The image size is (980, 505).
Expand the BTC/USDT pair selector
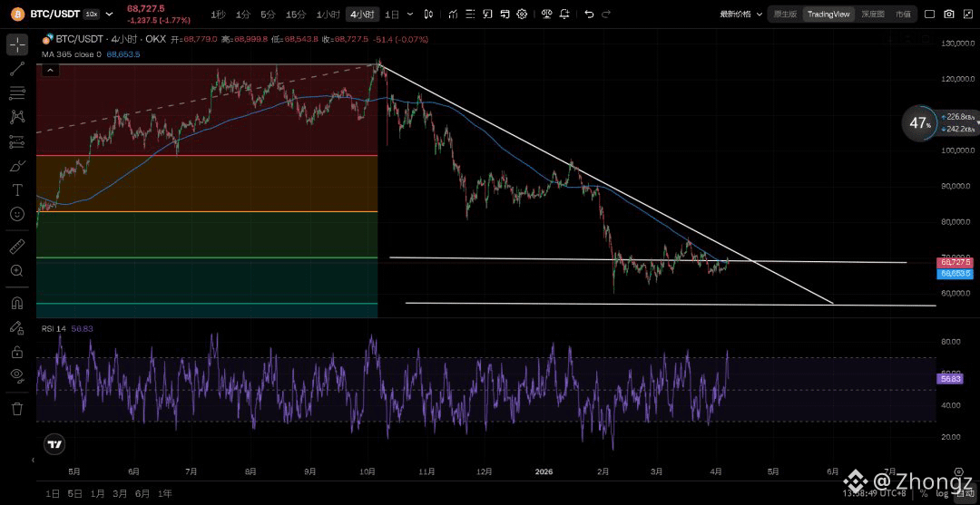coord(110,14)
